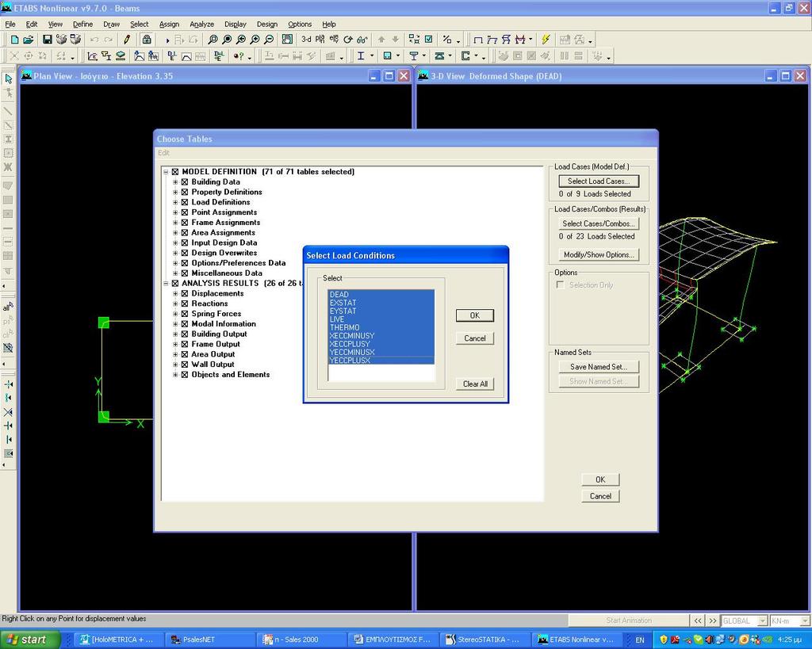Viewport: 812px width, 649px height.
Task: Select THERMO in the load list
Action: coord(381,327)
